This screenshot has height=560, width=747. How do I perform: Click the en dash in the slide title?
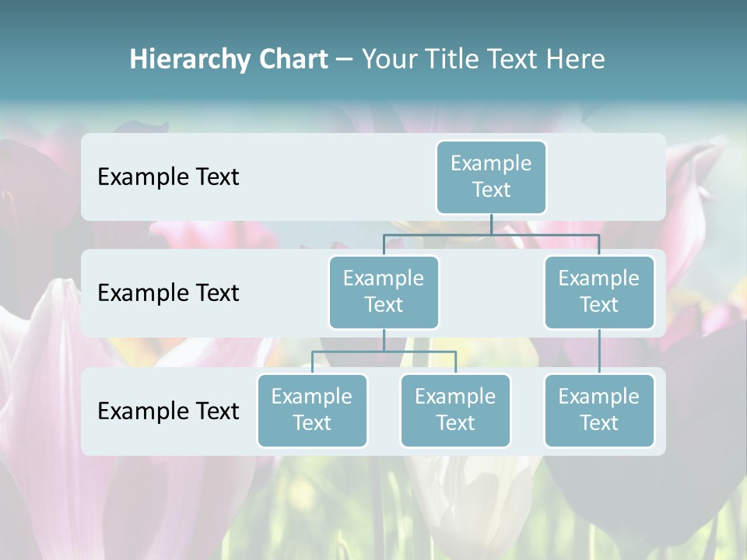click(344, 60)
